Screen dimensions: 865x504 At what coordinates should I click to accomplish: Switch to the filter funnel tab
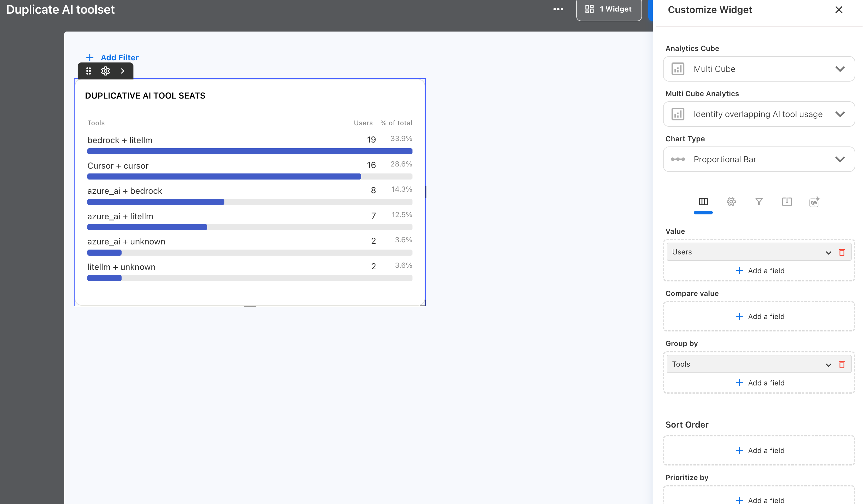coord(759,202)
